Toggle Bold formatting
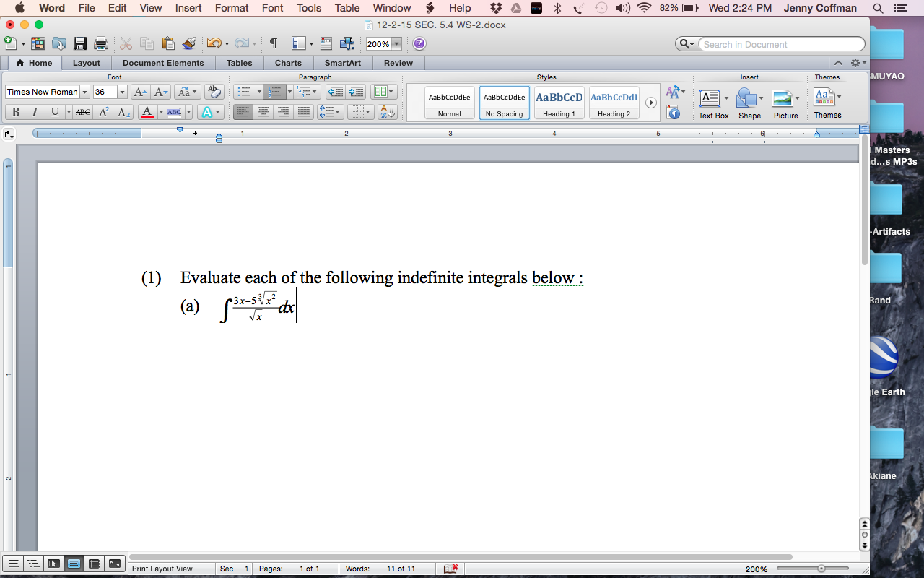The width and height of the screenshot is (924, 578). tap(15, 112)
